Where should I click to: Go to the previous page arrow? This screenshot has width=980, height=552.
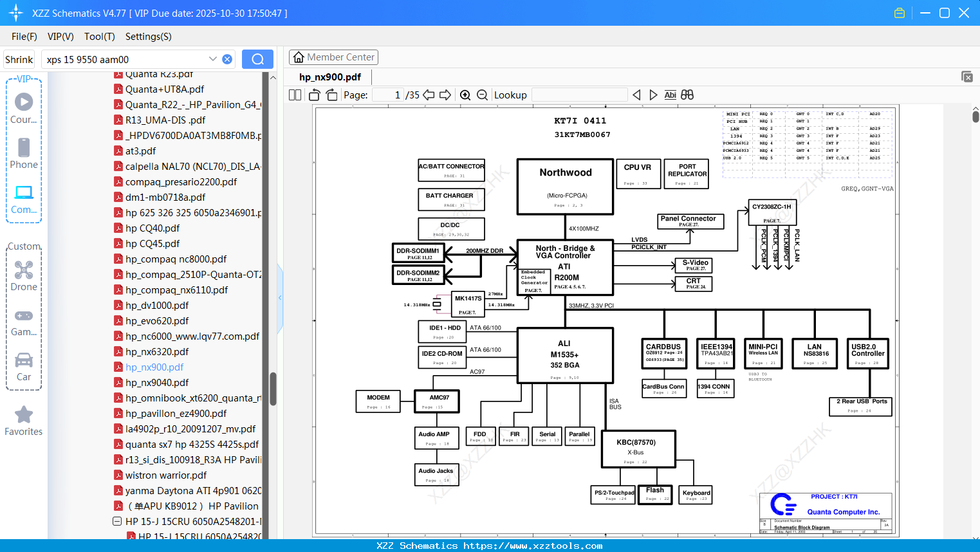click(x=429, y=95)
